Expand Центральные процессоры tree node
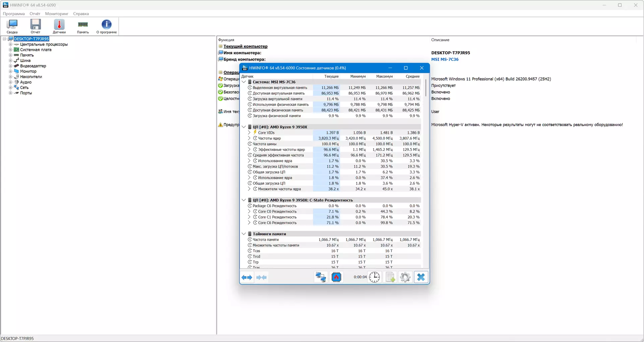 (x=10, y=44)
